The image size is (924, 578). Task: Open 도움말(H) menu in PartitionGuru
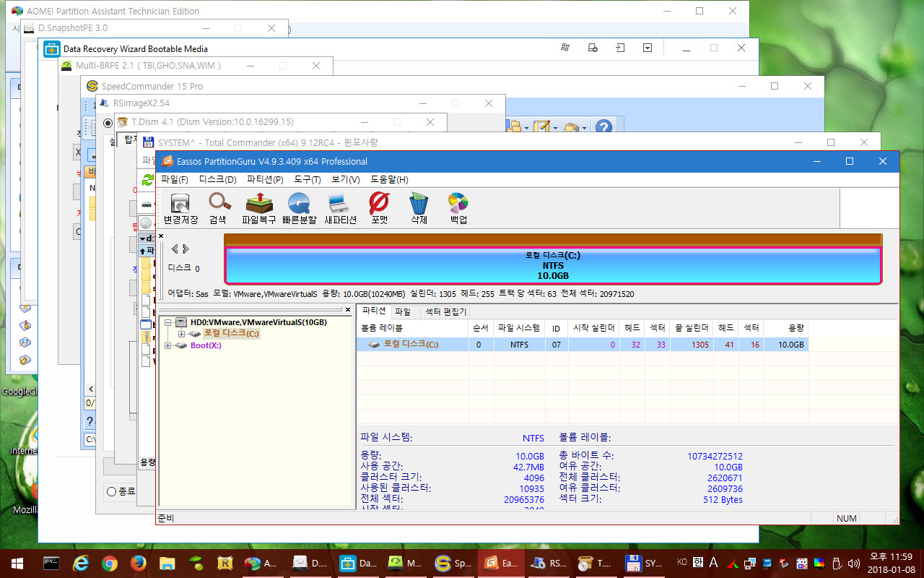point(389,179)
